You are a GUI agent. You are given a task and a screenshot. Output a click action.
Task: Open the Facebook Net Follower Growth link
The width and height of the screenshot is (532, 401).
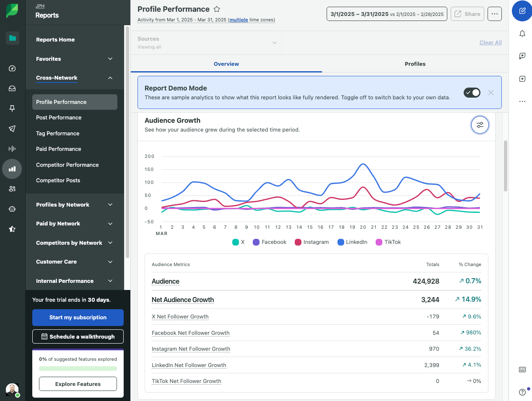[190, 333]
